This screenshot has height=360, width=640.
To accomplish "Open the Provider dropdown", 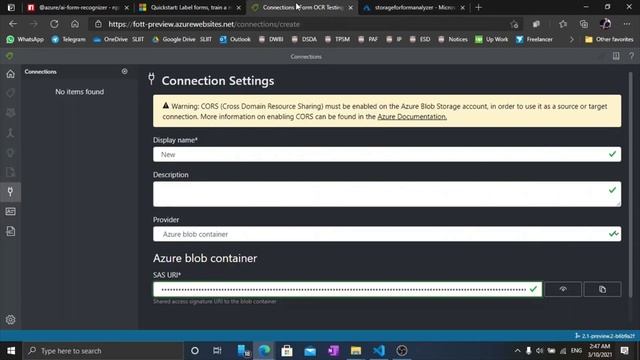I will tap(387, 234).
